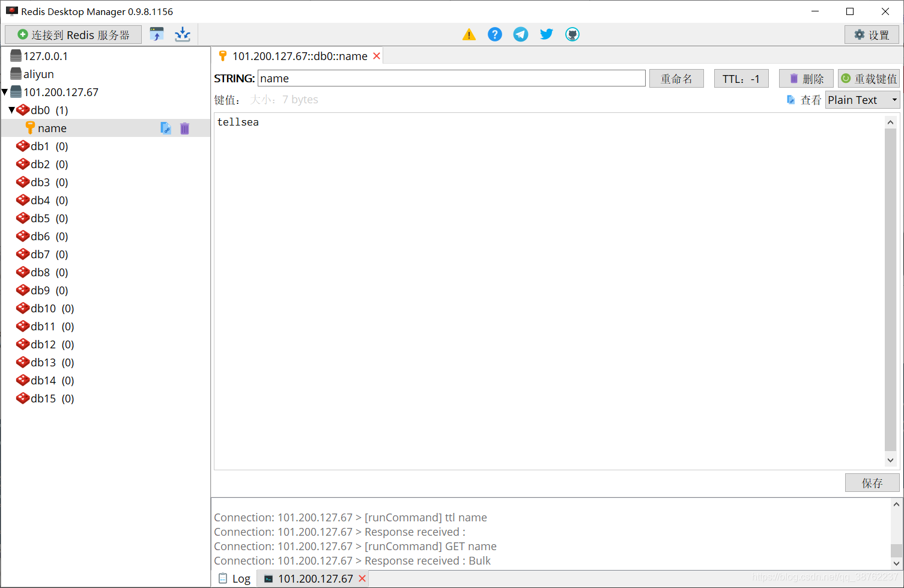904x588 pixels.
Task: Click the value area scroll down arrow
Action: click(x=890, y=460)
